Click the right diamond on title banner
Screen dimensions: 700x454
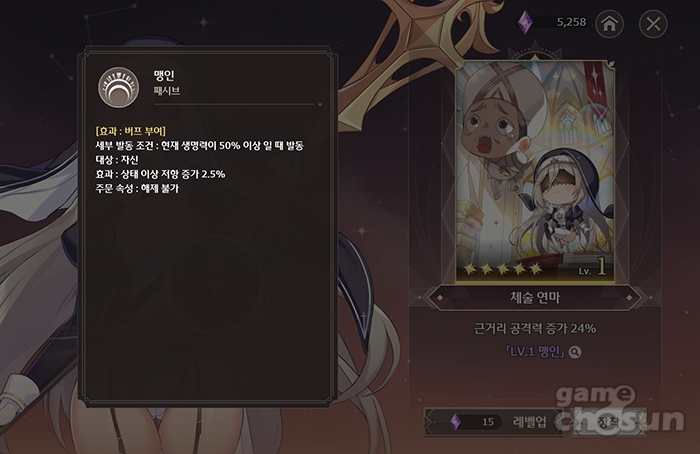(x=629, y=297)
